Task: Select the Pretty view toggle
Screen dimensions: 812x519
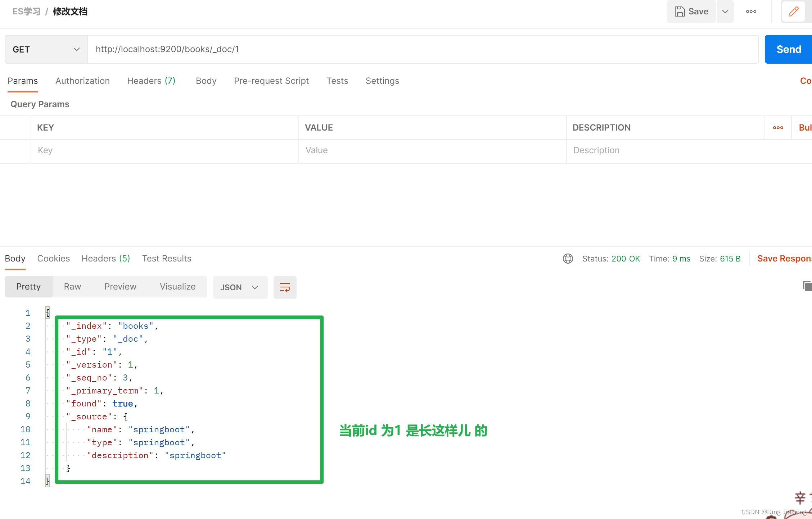Action: click(x=28, y=286)
